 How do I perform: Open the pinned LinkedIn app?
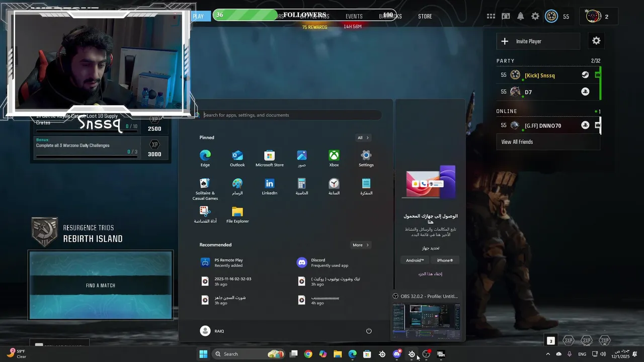[x=270, y=187]
